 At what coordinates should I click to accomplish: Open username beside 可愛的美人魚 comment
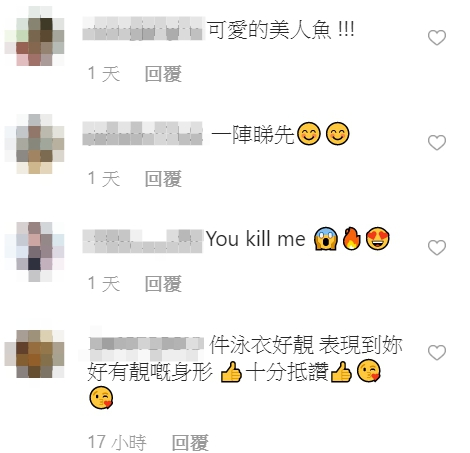(x=143, y=29)
